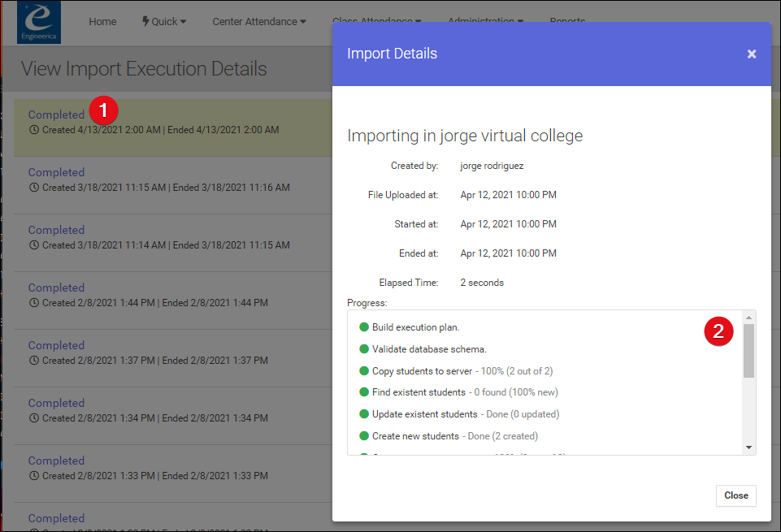Viewport: 781px width, 532px height.
Task: Click the Engineerica logo icon
Action: [x=39, y=23]
